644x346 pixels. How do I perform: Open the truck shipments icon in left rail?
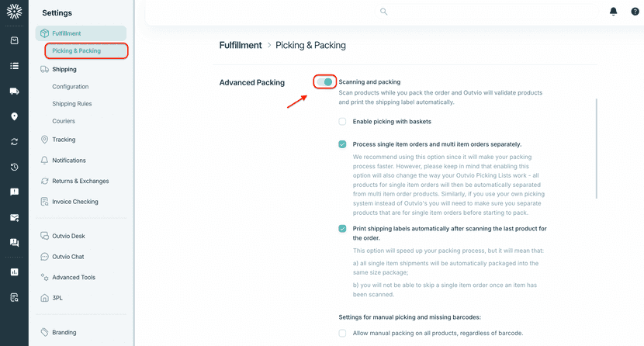(x=14, y=92)
